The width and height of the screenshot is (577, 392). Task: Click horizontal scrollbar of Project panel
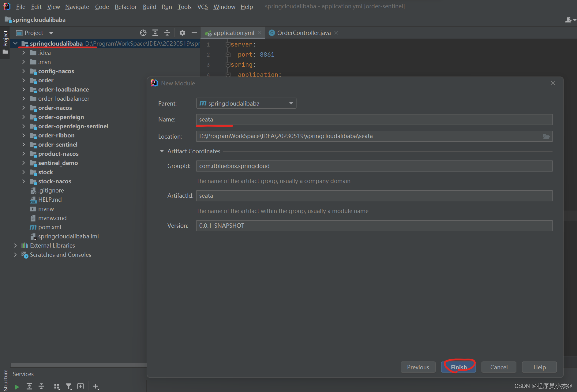(79, 365)
